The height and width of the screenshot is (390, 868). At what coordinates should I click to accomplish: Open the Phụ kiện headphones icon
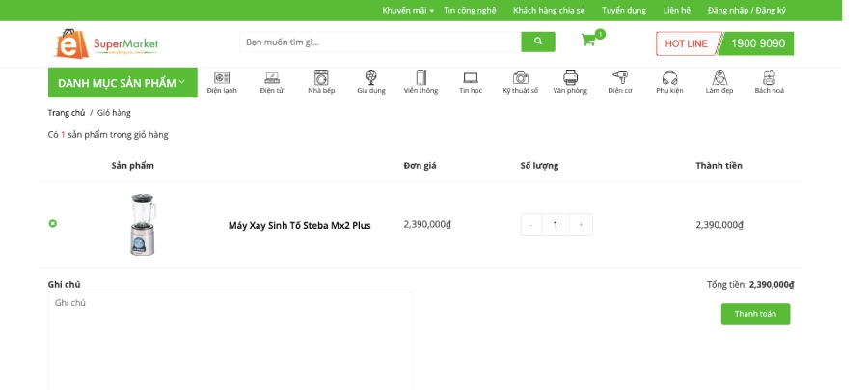tap(670, 78)
